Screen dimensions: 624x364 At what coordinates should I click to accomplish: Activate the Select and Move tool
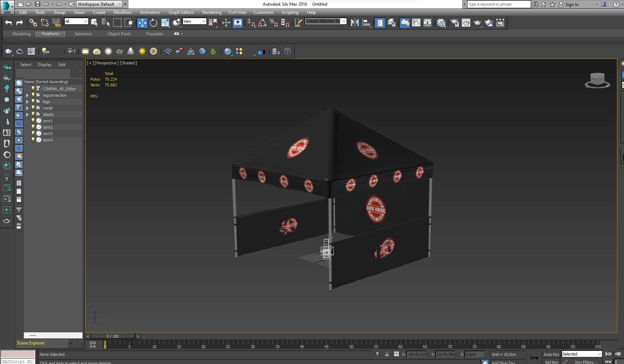click(142, 23)
